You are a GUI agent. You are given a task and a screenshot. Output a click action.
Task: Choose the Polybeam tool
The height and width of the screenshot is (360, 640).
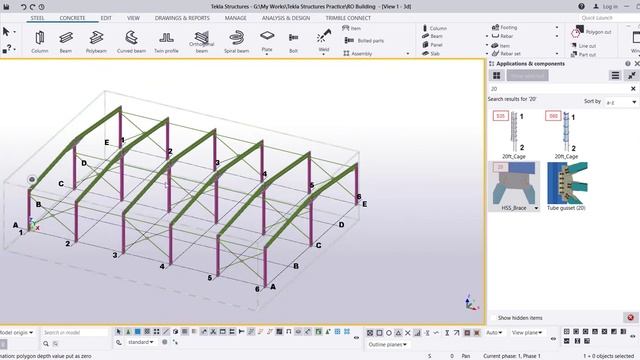pyautogui.click(x=96, y=42)
